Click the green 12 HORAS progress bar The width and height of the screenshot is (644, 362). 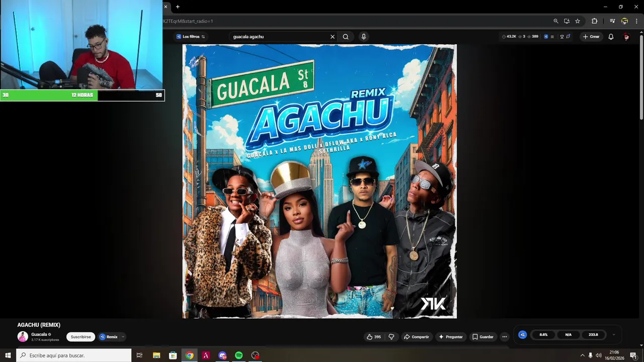(x=49, y=95)
